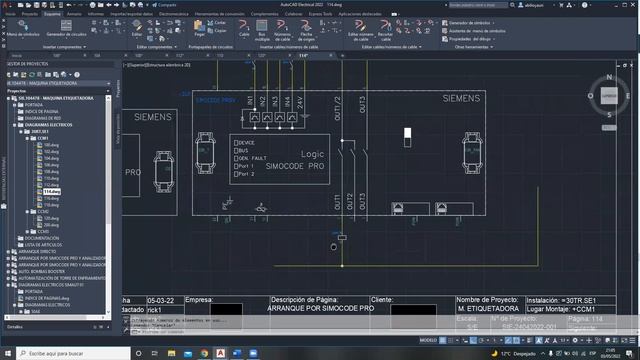
Task: Expand Editar cables/números de cable panel
Action: tap(391, 47)
